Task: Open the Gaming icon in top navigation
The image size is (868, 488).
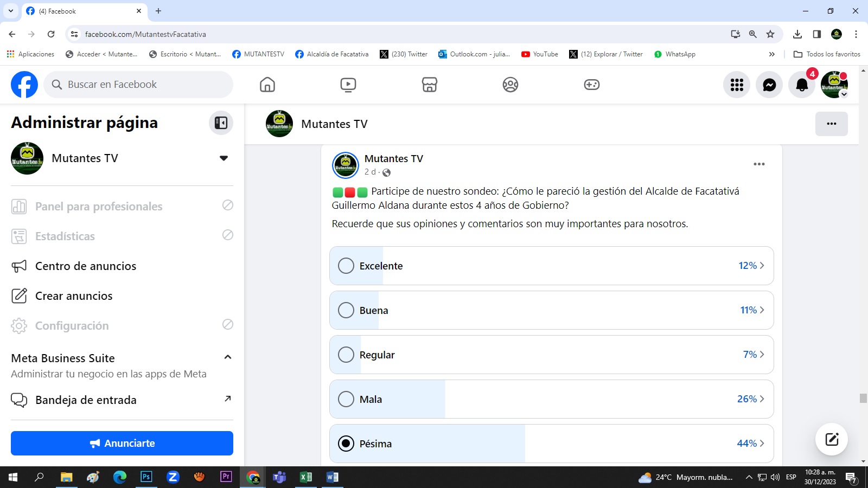Action: coord(591,85)
